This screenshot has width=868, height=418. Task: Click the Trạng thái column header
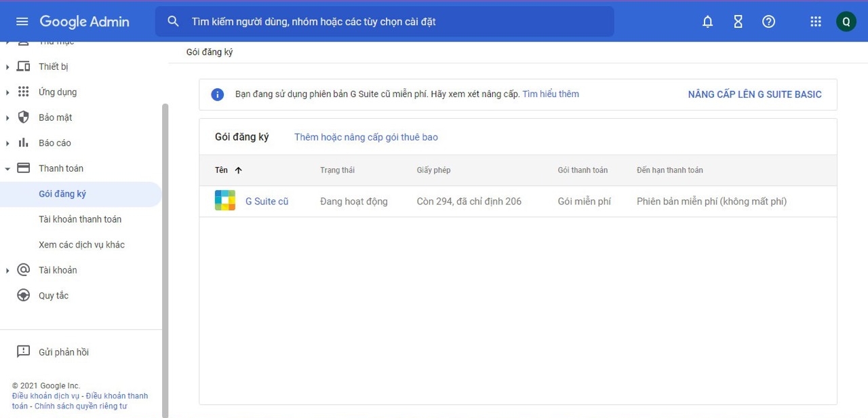point(337,170)
